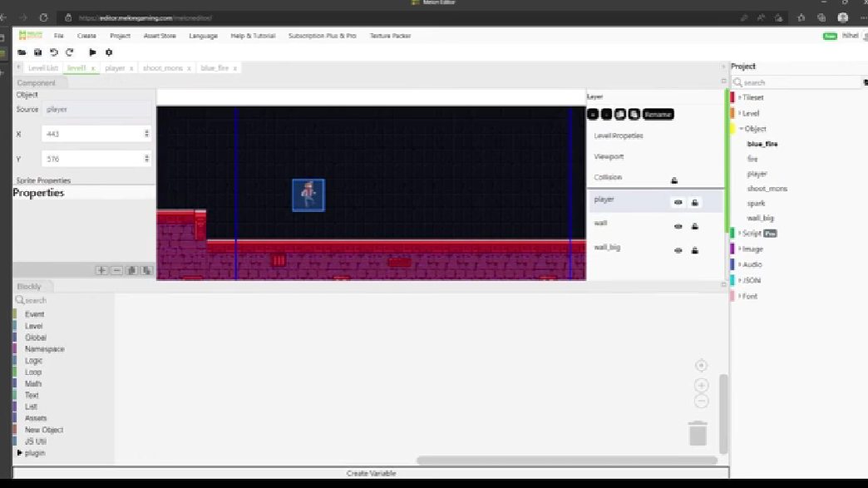Click the redo icon in toolbar
Image resolution: width=868 pixels, height=488 pixels.
(x=70, y=52)
